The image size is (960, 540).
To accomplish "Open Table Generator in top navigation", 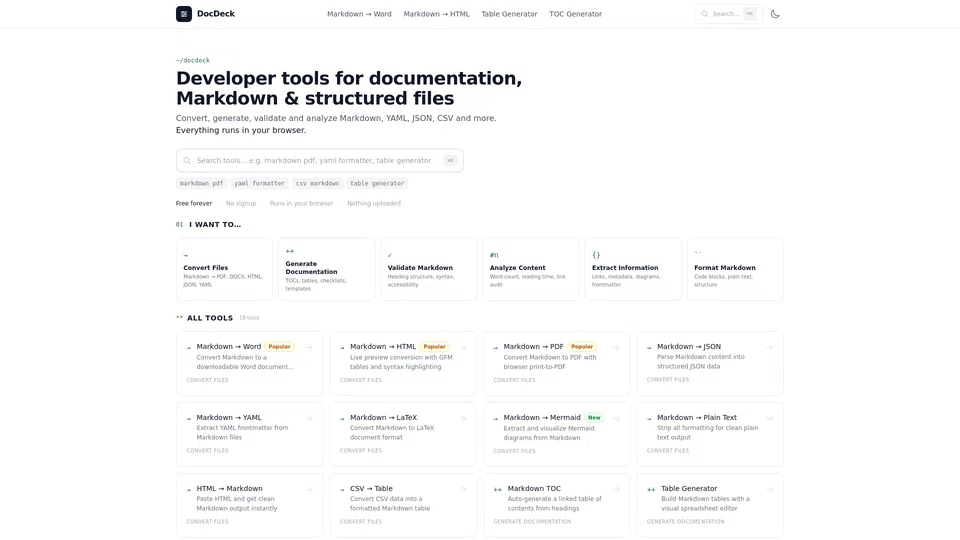I will pyautogui.click(x=509, y=14).
